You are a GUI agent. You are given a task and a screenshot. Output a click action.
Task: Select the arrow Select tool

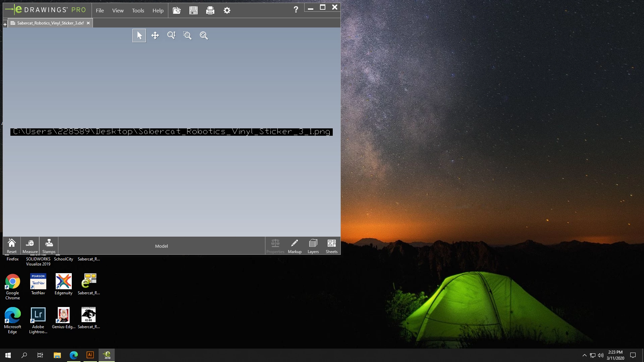click(x=139, y=36)
